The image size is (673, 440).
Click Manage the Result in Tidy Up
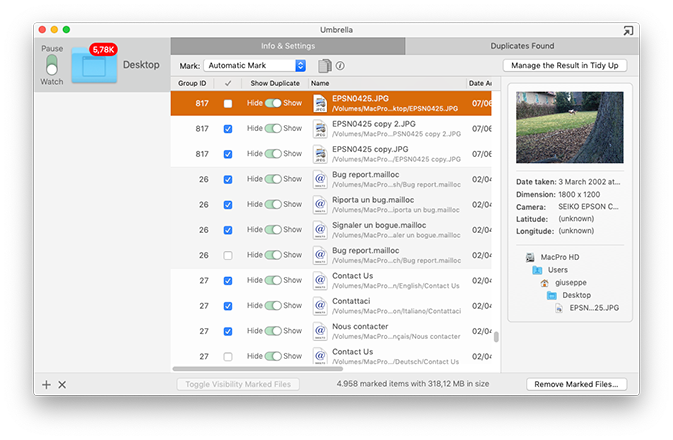pos(564,65)
